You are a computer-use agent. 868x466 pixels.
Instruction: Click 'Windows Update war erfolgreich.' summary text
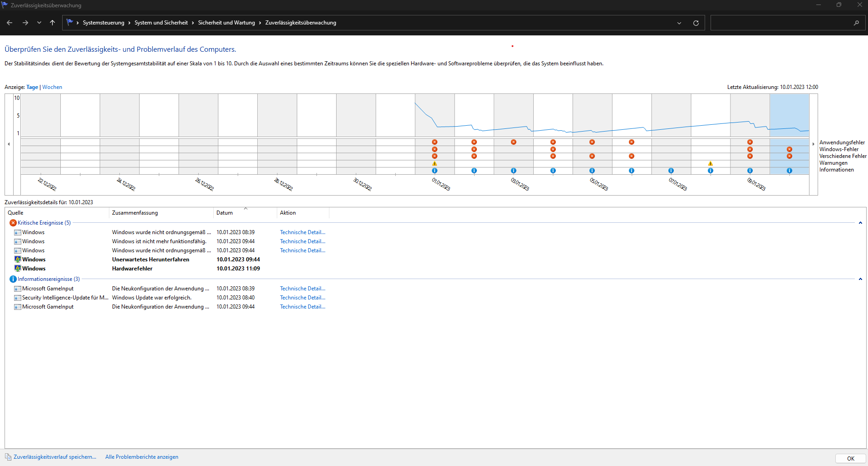click(x=152, y=298)
